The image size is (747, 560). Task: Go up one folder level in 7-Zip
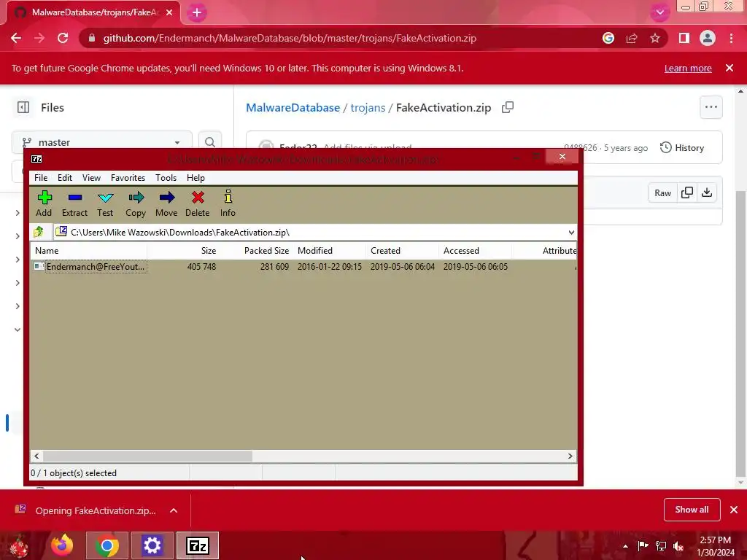pos(39,233)
